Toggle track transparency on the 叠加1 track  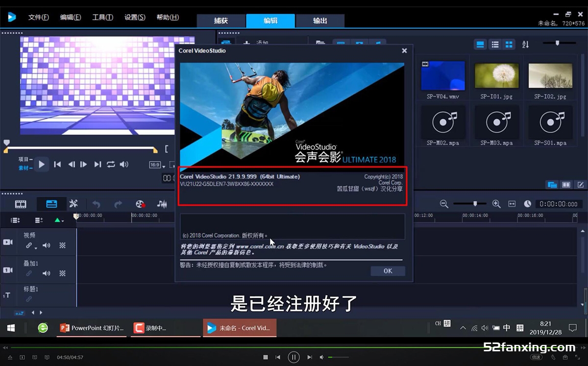pos(63,273)
